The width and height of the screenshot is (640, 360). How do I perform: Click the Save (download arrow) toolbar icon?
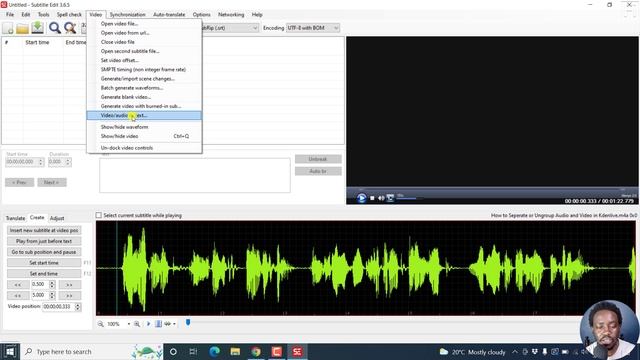(38, 28)
